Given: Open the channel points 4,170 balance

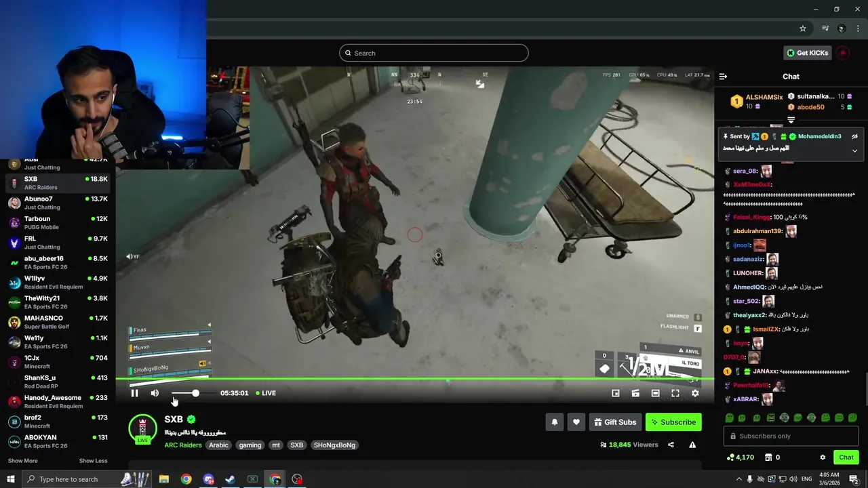Looking at the screenshot, I should tap(740, 457).
